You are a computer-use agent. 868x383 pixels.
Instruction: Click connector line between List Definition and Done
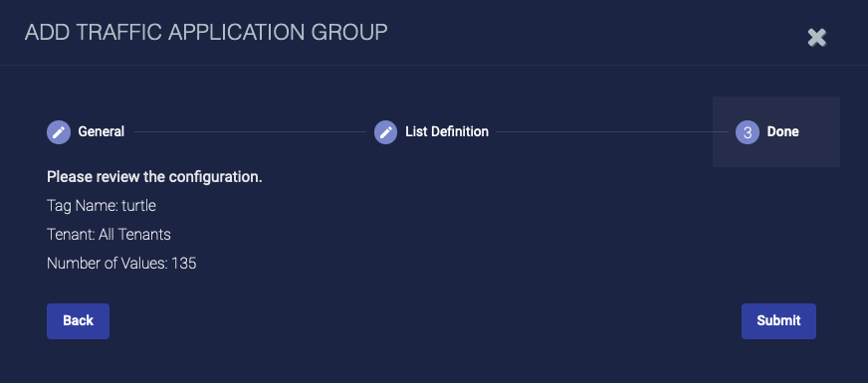pos(613,132)
